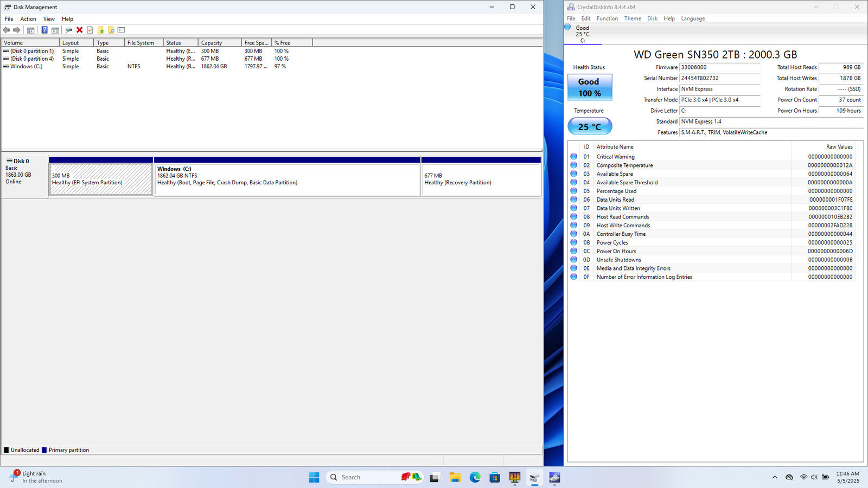Click the Forward arrow in Disk Management toolbar
Image resolution: width=868 pixels, height=488 pixels.
pos(17,30)
